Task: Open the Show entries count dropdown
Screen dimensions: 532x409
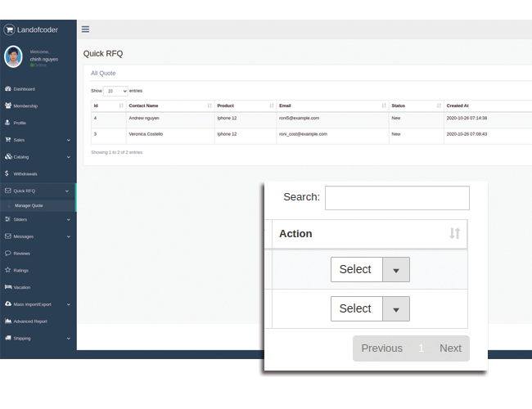Action: [x=115, y=91]
